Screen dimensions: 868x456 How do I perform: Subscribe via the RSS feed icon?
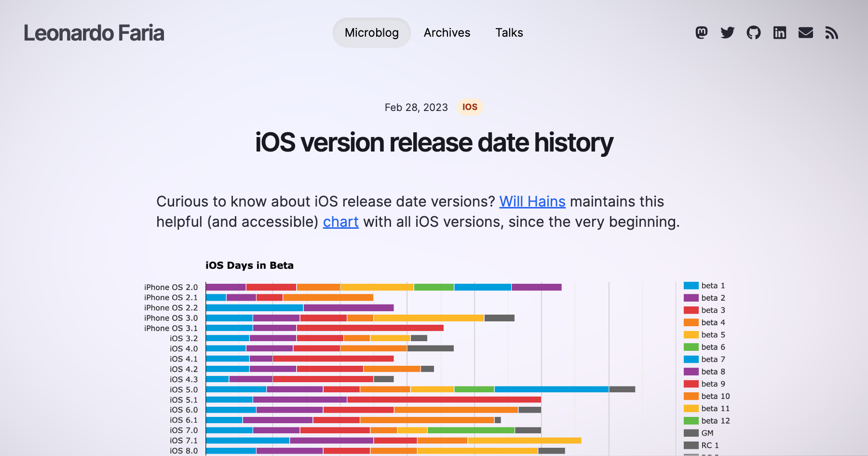[832, 32]
